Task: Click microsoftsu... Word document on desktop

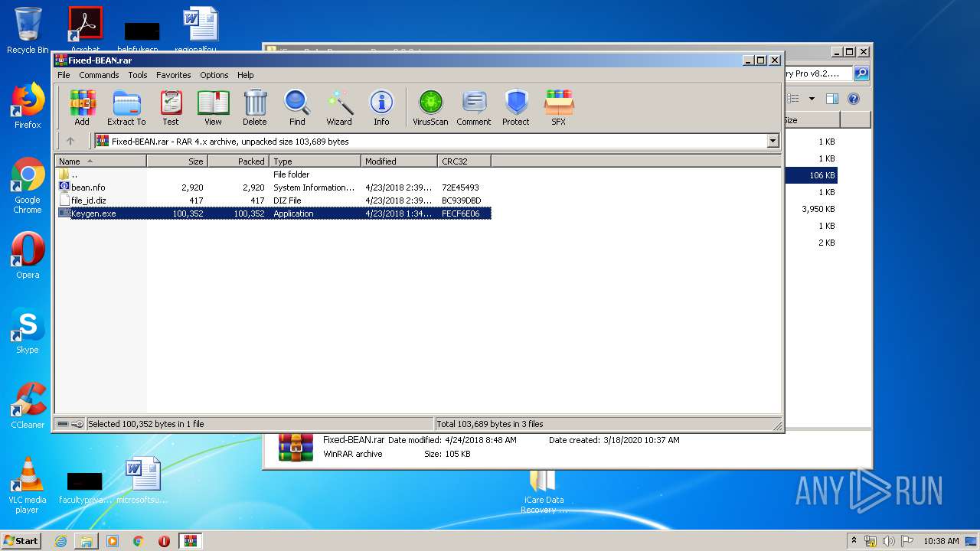Action: 142,481
